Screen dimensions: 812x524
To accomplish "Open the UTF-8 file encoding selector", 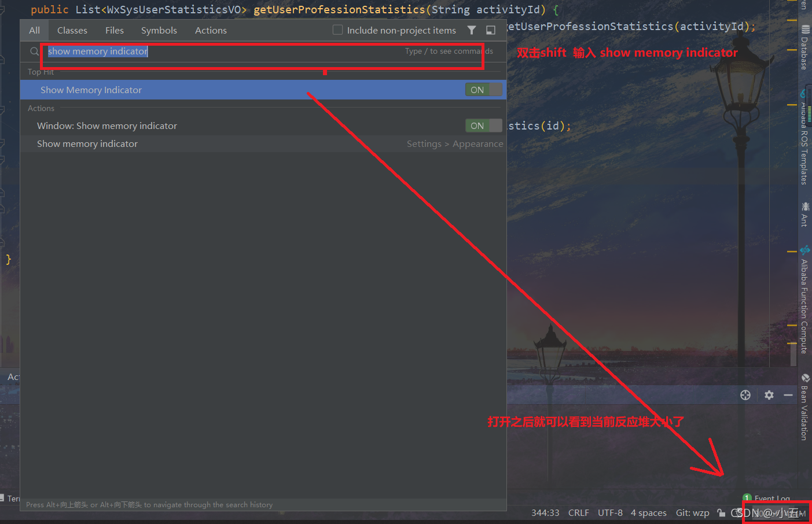I will click(x=610, y=512).
